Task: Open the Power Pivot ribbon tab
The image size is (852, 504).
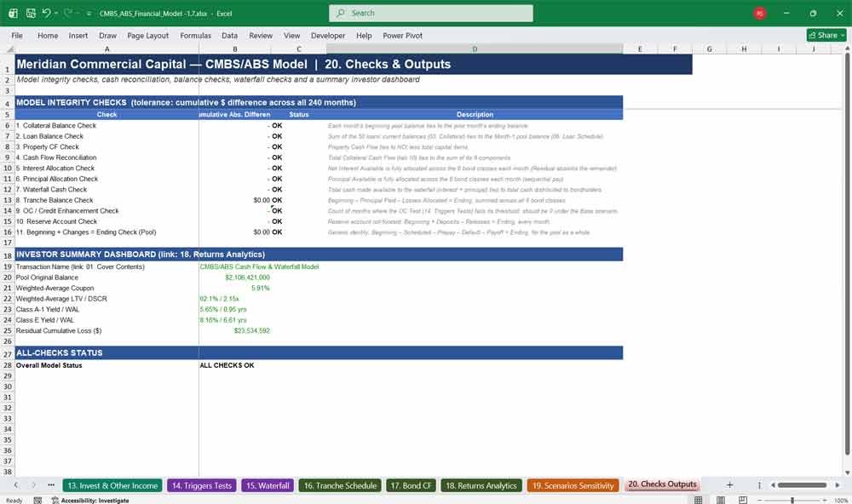Action: tap(403, 35)
